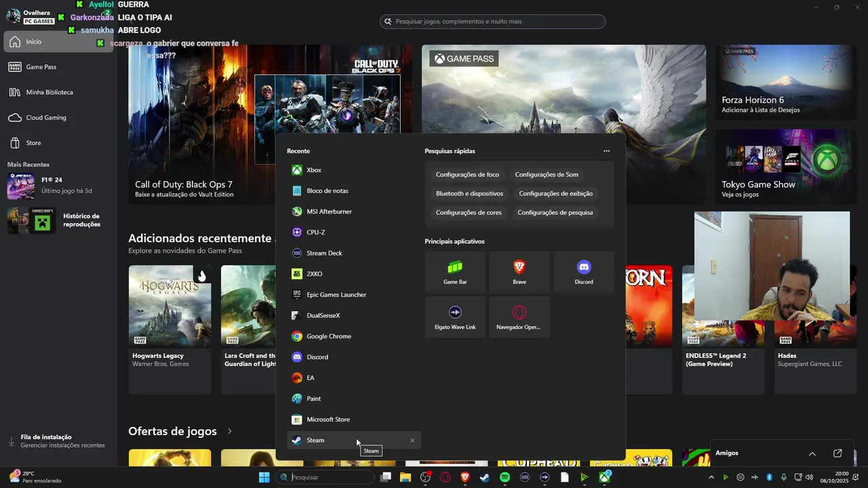Remove Steam entry with its X button
Screen dimensions: 868x488
[x=412, y=441]
